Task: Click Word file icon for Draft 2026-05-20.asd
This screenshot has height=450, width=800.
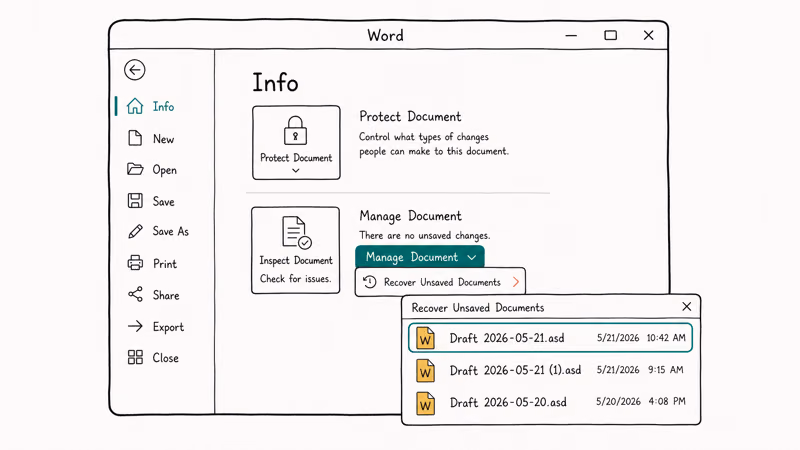Action: pos(425,403)
